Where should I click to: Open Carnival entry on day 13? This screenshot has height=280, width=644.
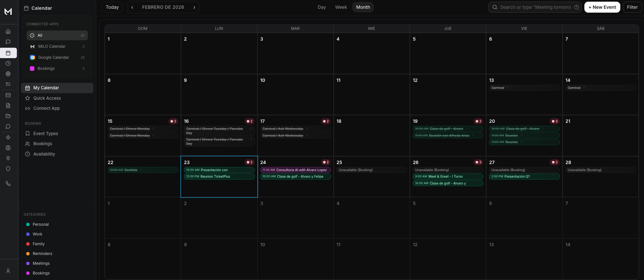tap(524, 88)
